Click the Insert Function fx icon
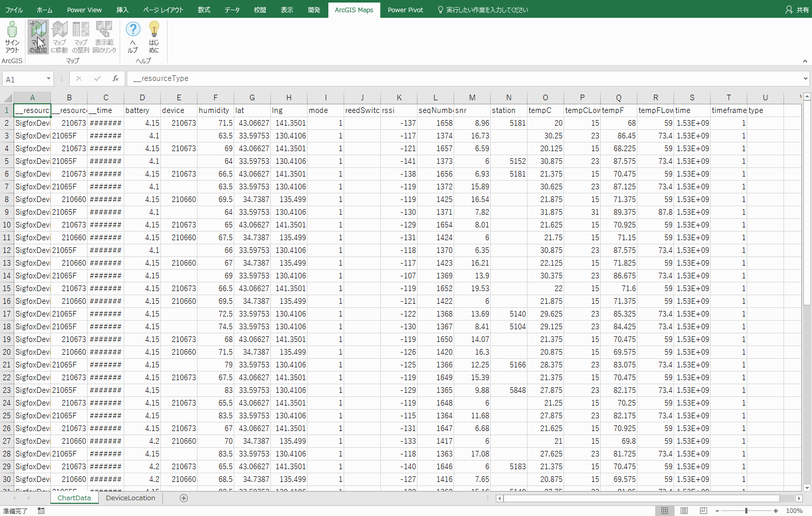 (116, 78)
